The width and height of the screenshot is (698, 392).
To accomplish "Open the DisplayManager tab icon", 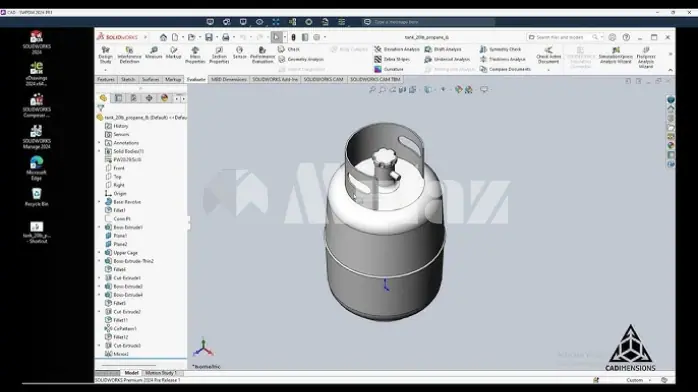I will pos(164,98).
